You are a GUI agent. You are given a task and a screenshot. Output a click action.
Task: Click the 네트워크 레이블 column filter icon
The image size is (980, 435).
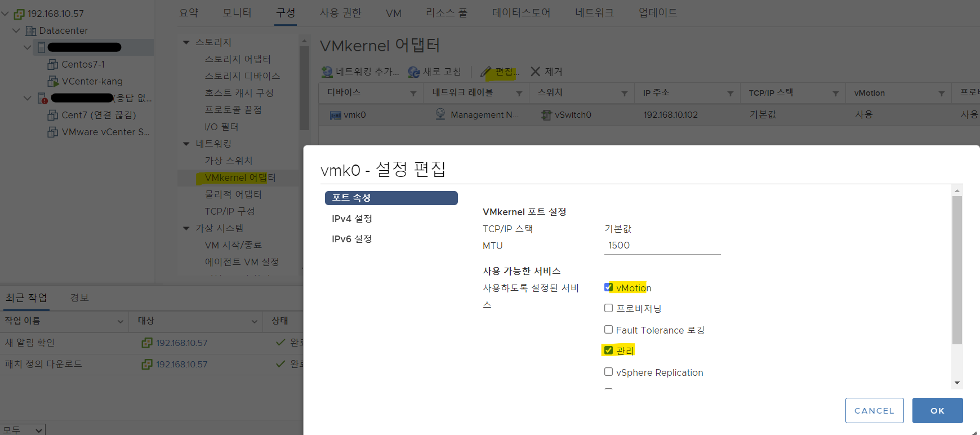[x=519, y=94]
